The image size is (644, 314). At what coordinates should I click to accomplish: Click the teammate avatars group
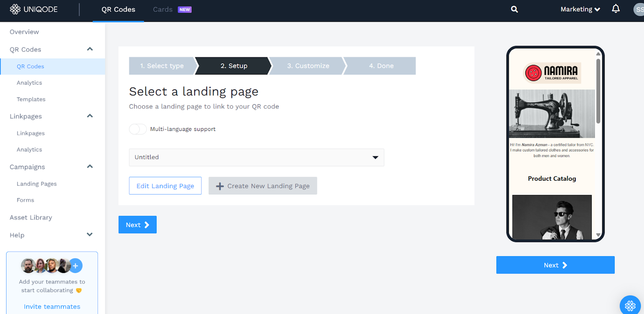51,266
